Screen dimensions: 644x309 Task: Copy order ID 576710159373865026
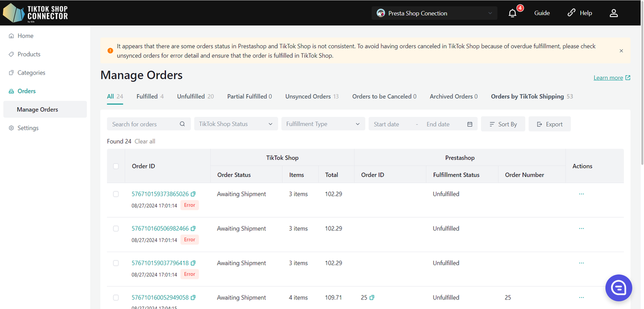click(x=193, y=194)
